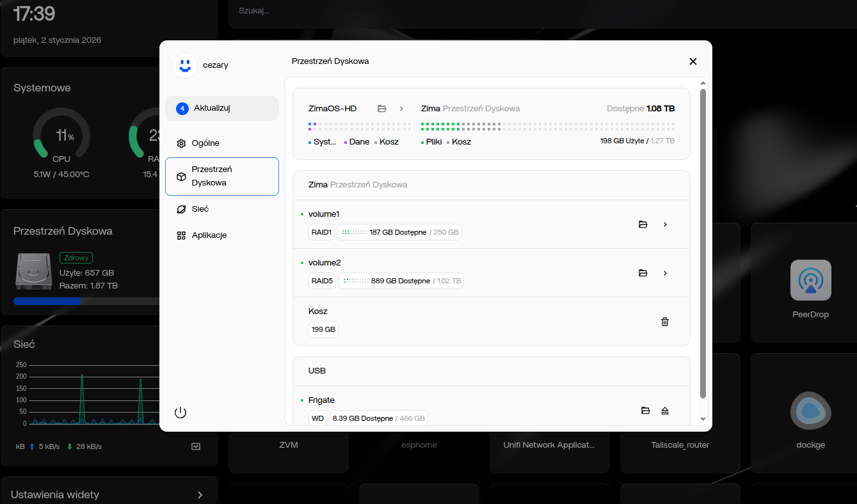Open the Frigate drive folder icon

[x=646, y=411]
